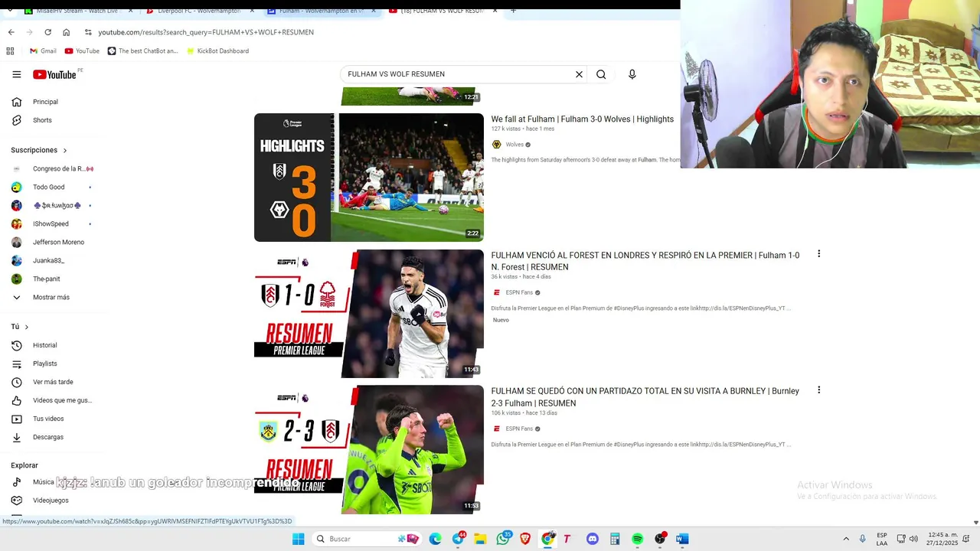Screen dimensions: 980x551
Task: Open Telegram from the taskbar
Action: click(458, 539)
